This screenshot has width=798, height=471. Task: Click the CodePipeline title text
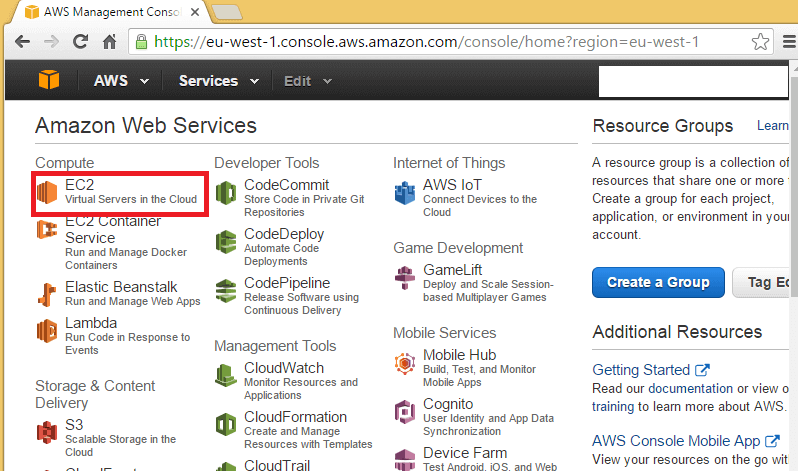click(x=287, y=283)
